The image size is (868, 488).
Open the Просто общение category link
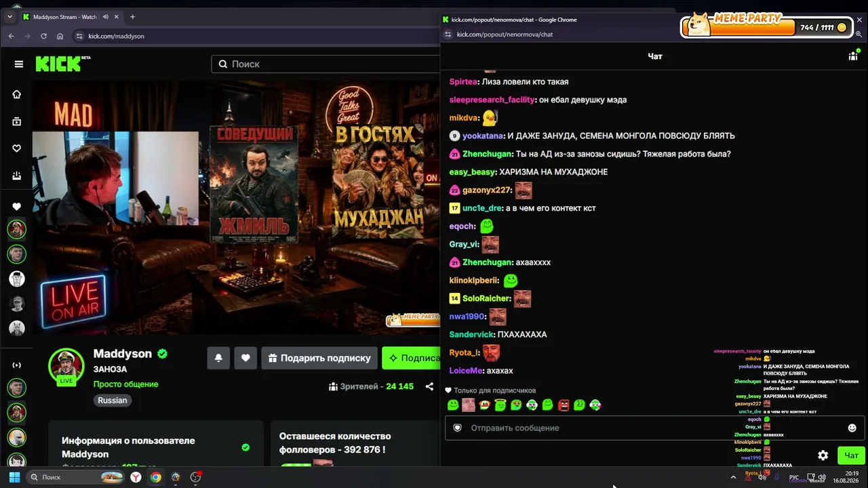[125, 384]
